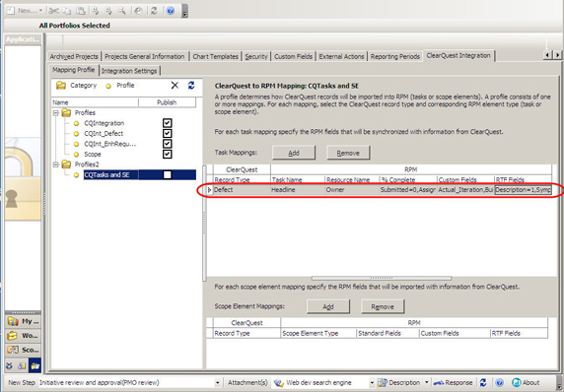Open the My... navigation pane button

point(23,321)
